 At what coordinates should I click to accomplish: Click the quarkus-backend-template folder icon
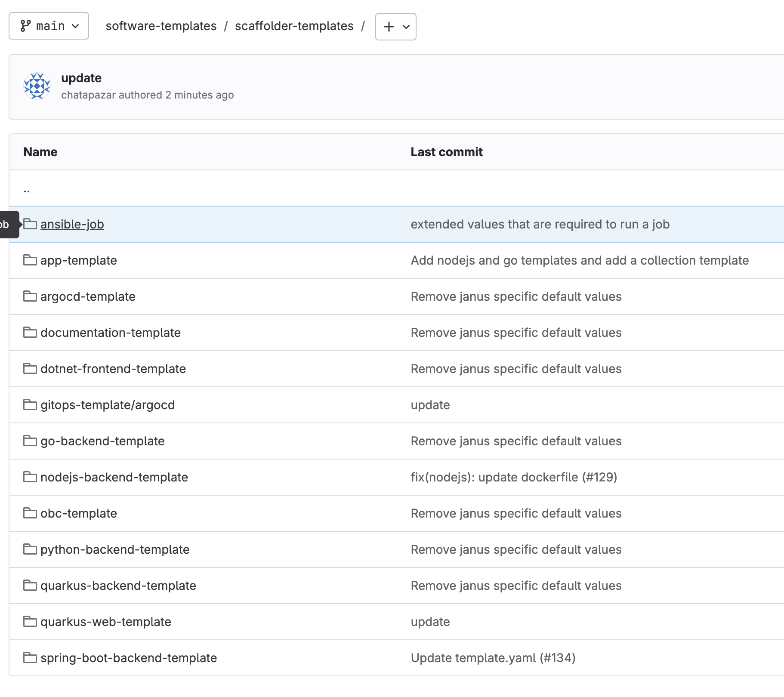point(30,585)
